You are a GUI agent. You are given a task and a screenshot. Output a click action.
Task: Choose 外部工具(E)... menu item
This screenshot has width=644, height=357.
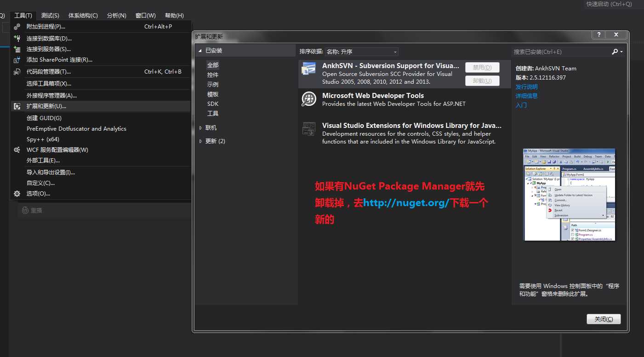[x=101, y=161]
